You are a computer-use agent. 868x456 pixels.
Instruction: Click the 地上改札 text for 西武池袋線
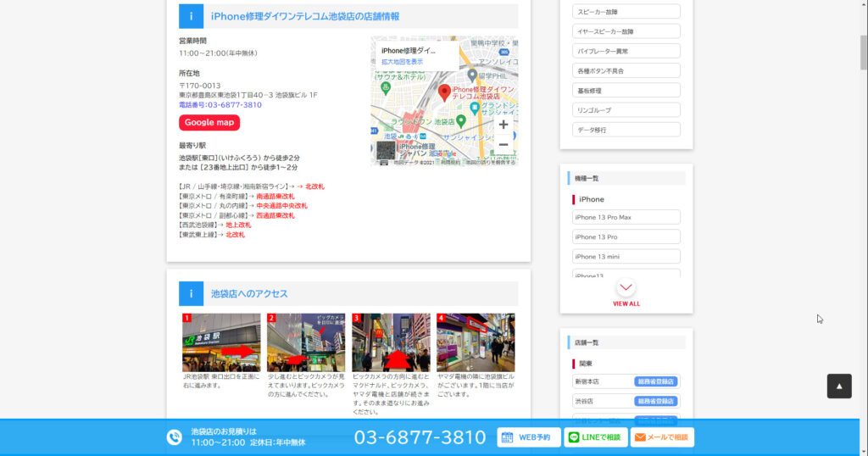pyautogui.click(x=238, y=225)
